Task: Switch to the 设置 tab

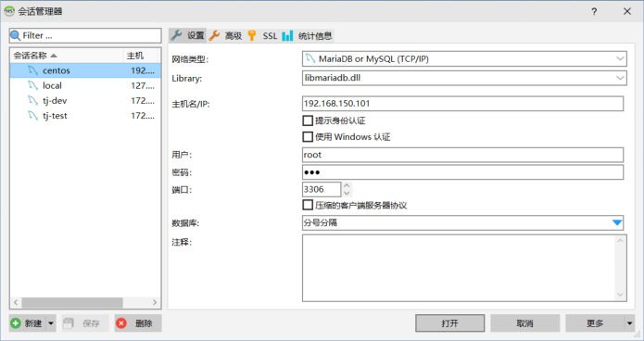Action: [x=188, y=36]
